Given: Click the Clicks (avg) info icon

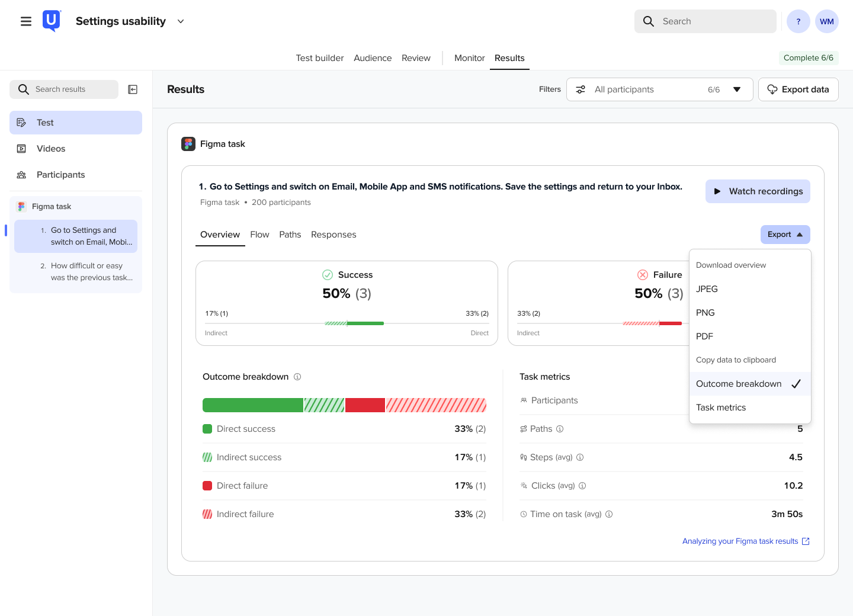Looking at the screenshot, I should 582,486.
